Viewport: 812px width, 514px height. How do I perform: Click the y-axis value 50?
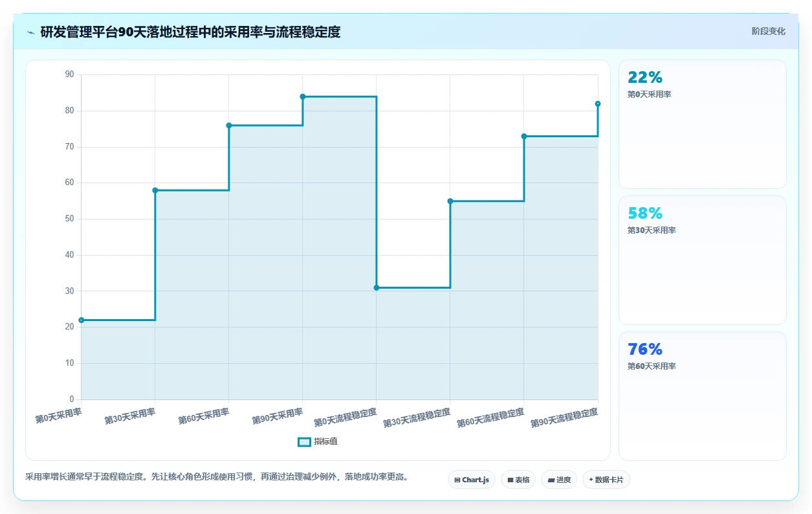(69, 219)
